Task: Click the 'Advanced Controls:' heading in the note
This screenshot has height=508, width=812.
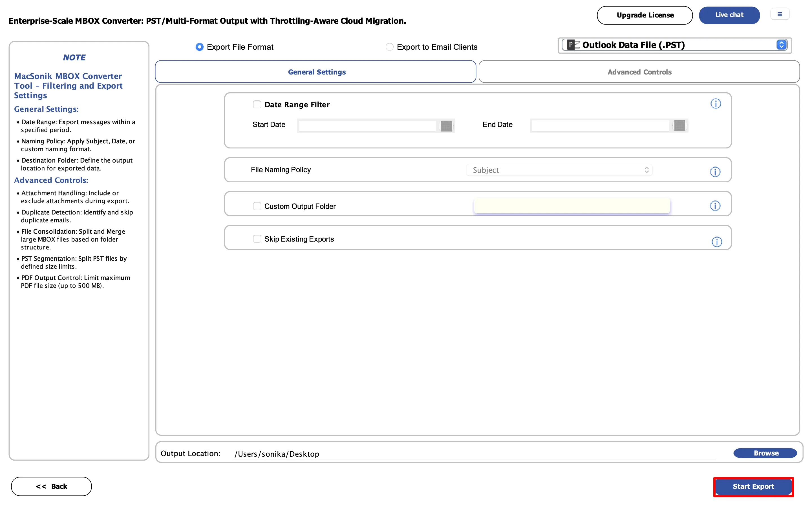Action: pos(51,180)
